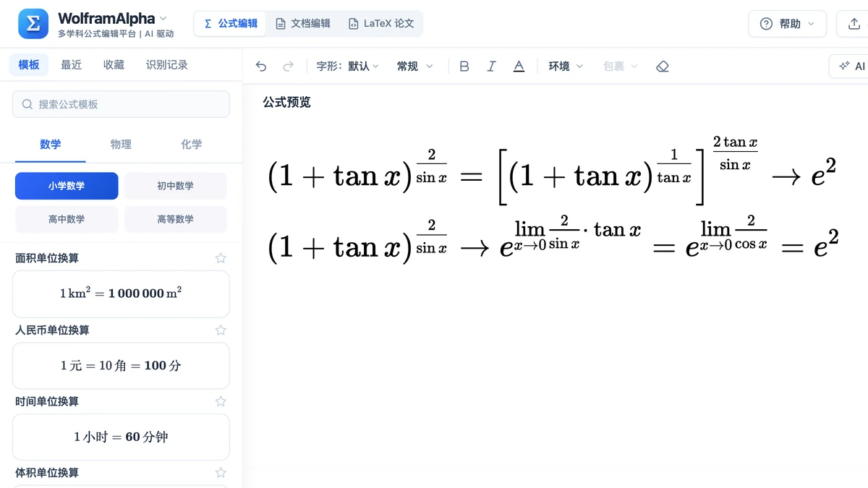Switch to the LaTeX 论文 tab
This screenshot has height=488, width=868.
(381, 24)
